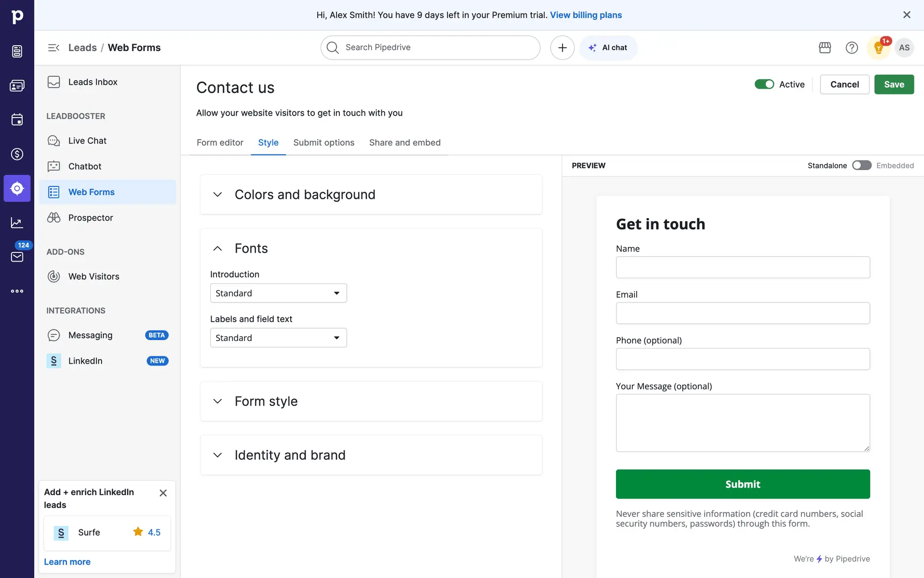Open Labels and field text font dropdown
The height and width of the screenshot is (578, 924).
(278, 338)
